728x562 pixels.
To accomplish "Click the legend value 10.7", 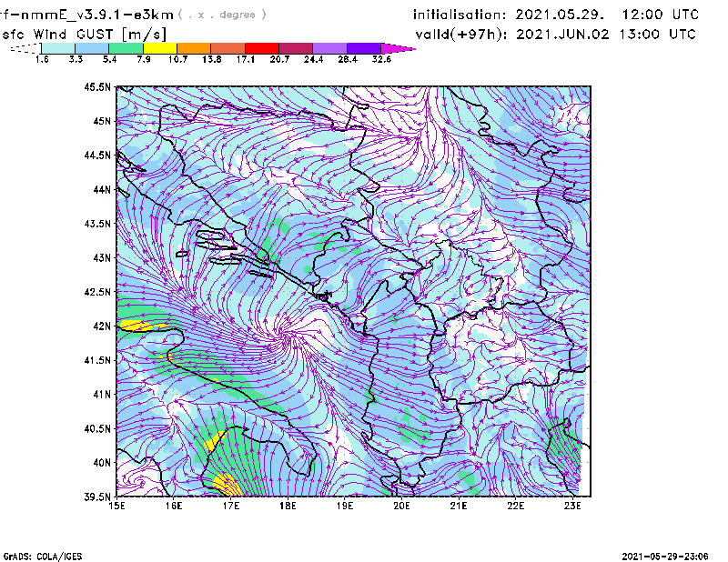I will click(177, 59).
